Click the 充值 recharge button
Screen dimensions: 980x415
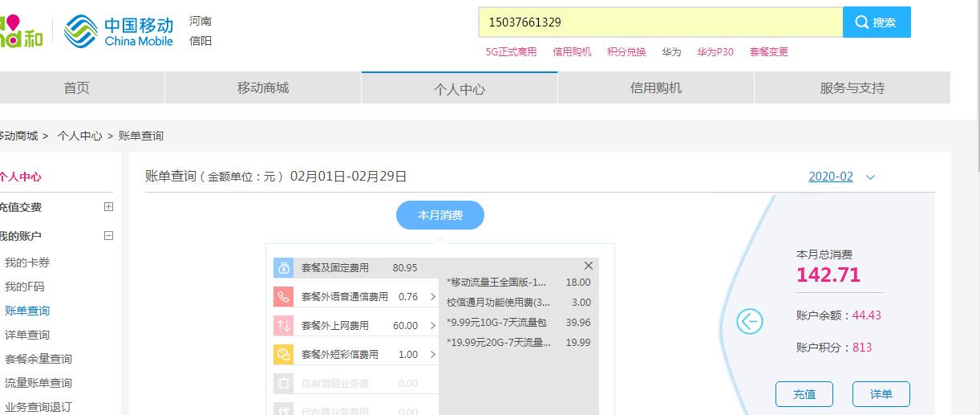804,394
